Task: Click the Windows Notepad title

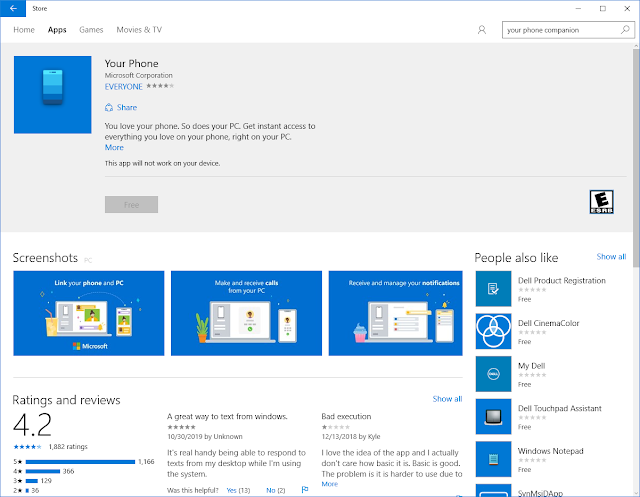Action: point(551,451)
